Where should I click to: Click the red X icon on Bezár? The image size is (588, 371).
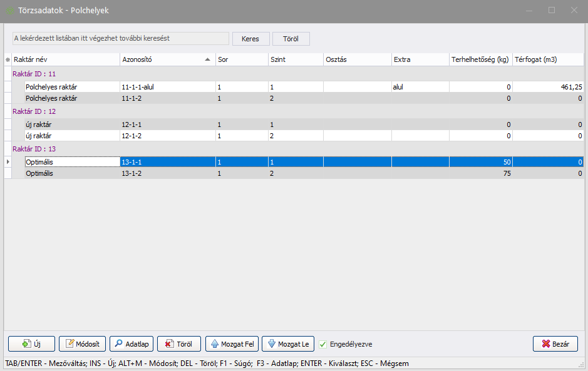[x=545, y=344]
